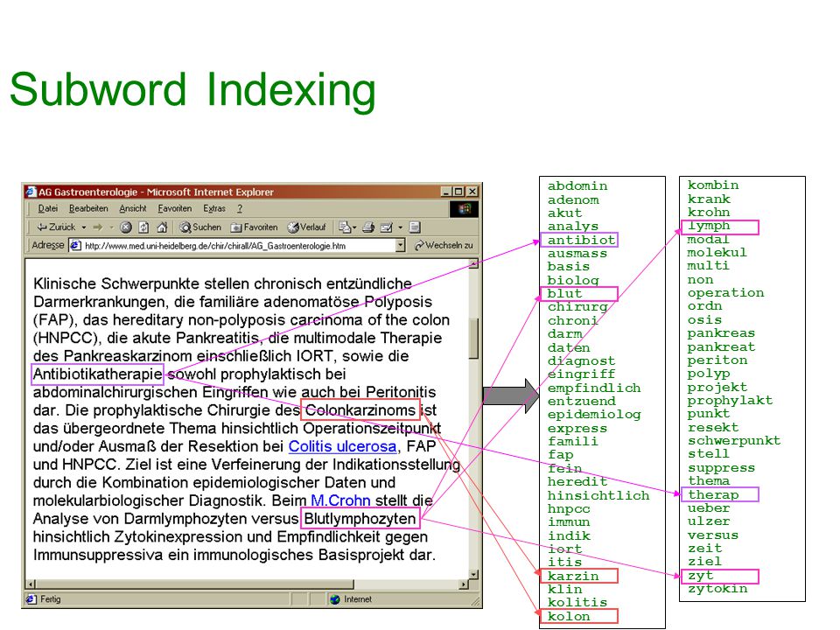Click index term 'hnpcc' in the list
Image resolution: width=840 pixels, height=630 pixels.
point(569,509)
